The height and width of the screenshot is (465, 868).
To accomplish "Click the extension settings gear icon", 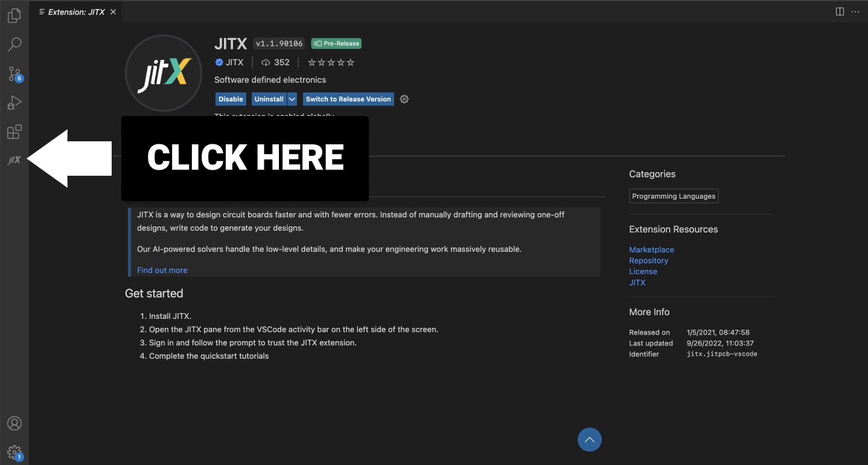I will [404, 99].
